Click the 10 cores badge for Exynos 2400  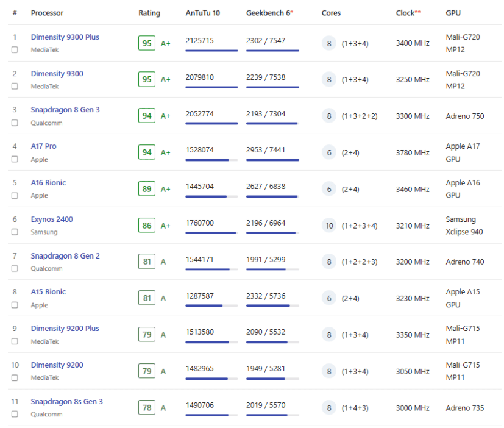point(329,226)
